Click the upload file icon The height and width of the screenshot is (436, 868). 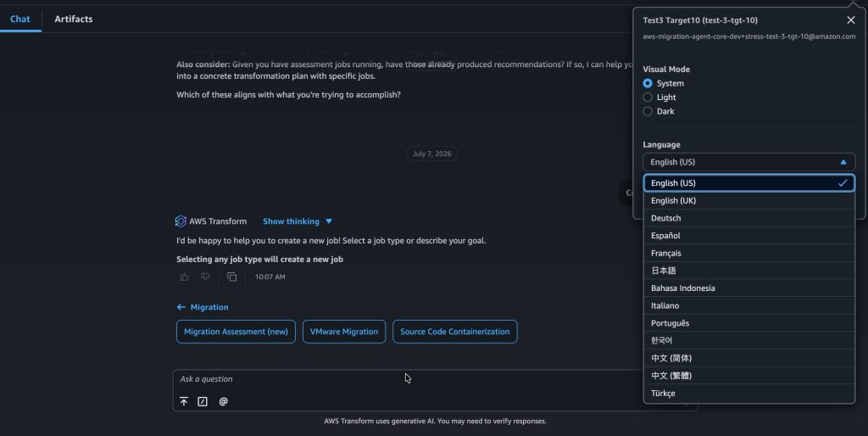[x=184, y=402]
